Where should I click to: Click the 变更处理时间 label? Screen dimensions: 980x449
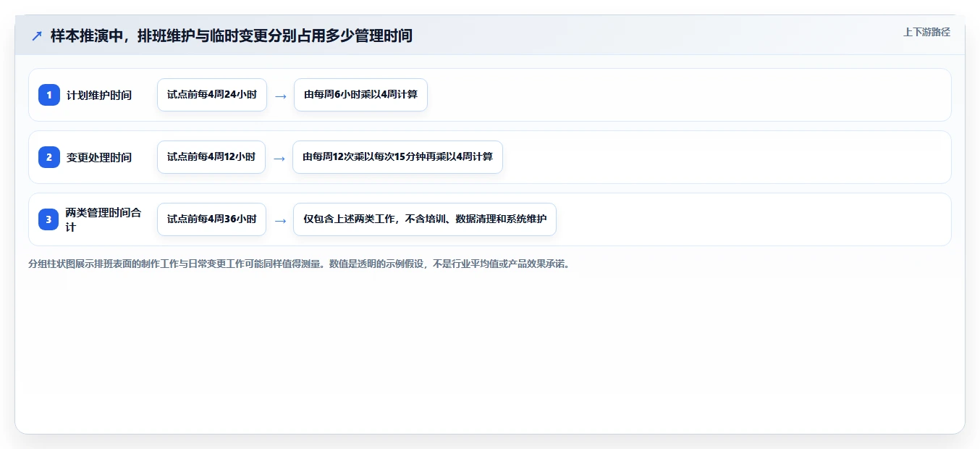(99, 157)
